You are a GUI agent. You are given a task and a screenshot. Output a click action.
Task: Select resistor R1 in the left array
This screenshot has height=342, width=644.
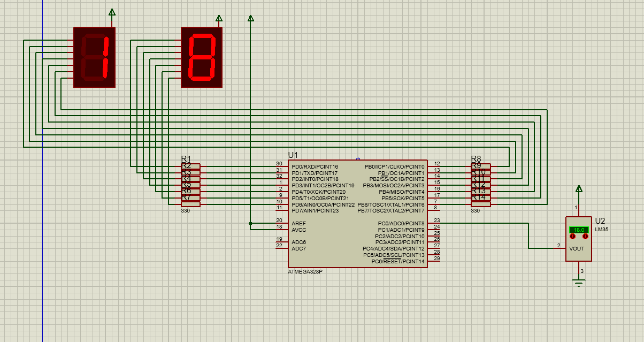point(191,166)
